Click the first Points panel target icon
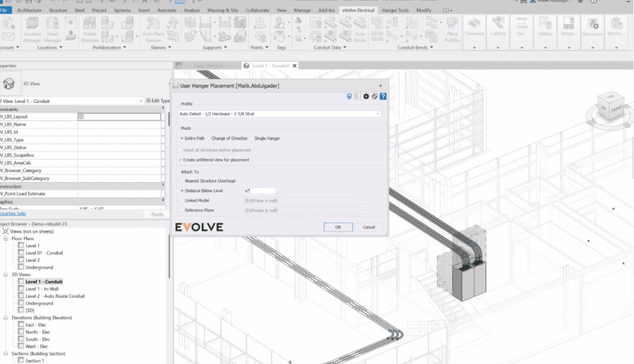The height and width of the screenshot is (364, 634). click(x=260, y=23)
